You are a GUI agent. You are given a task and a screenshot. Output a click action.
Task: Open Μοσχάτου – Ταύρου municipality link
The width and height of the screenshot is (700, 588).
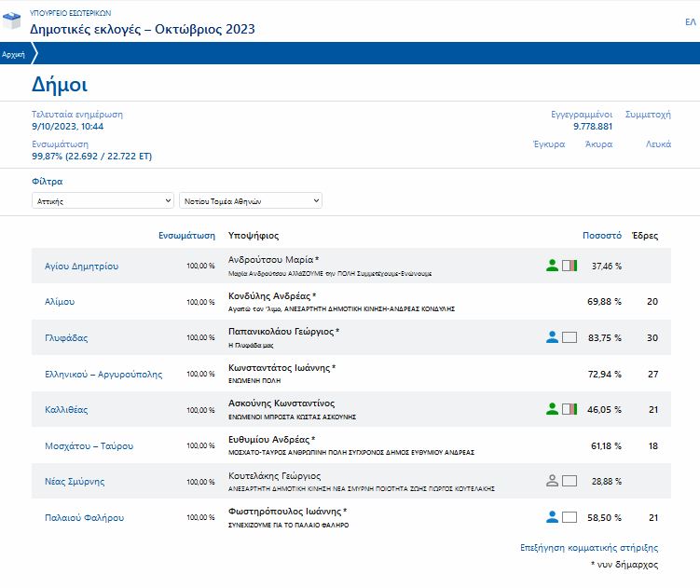(x=89, y=445)
